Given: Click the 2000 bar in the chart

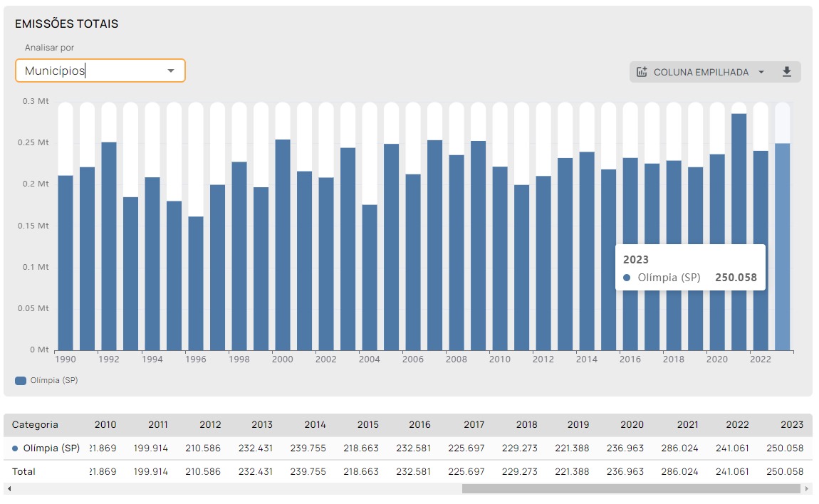Looking at the screenshot, I should 283,244.
